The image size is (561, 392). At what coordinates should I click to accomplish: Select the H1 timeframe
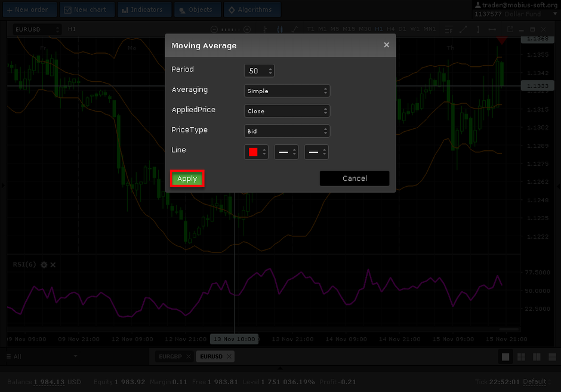379,29
